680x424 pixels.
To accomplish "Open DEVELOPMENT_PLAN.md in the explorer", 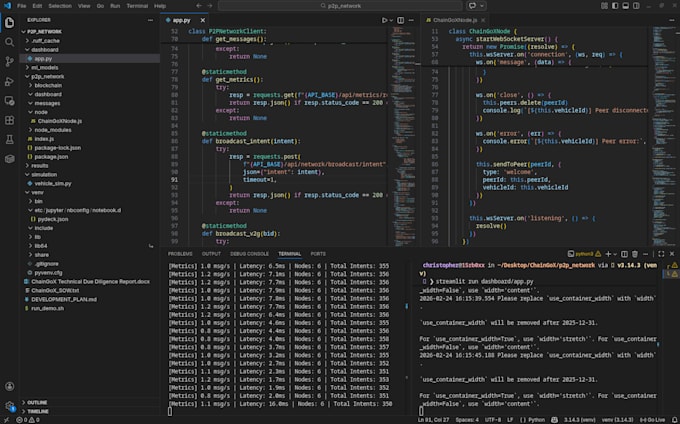I will point(64,300).
